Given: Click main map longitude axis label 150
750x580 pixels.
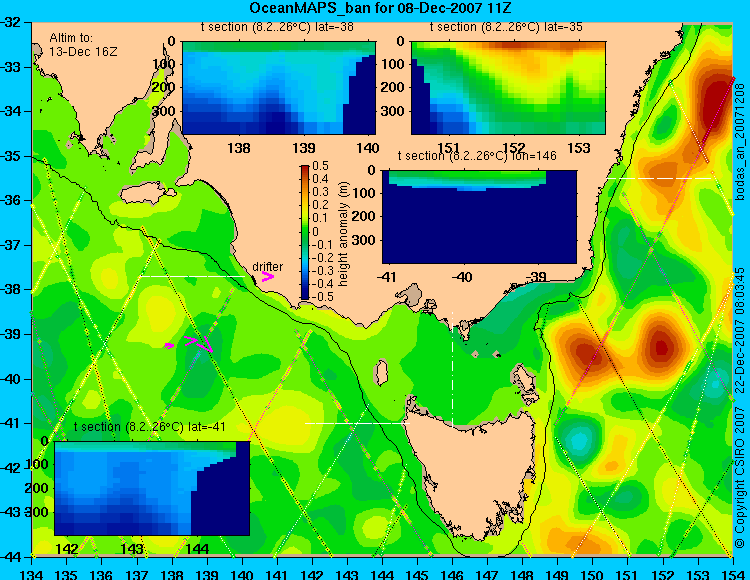Looking at the screenshot, I should pyautogui.click(x=593, y=574).
